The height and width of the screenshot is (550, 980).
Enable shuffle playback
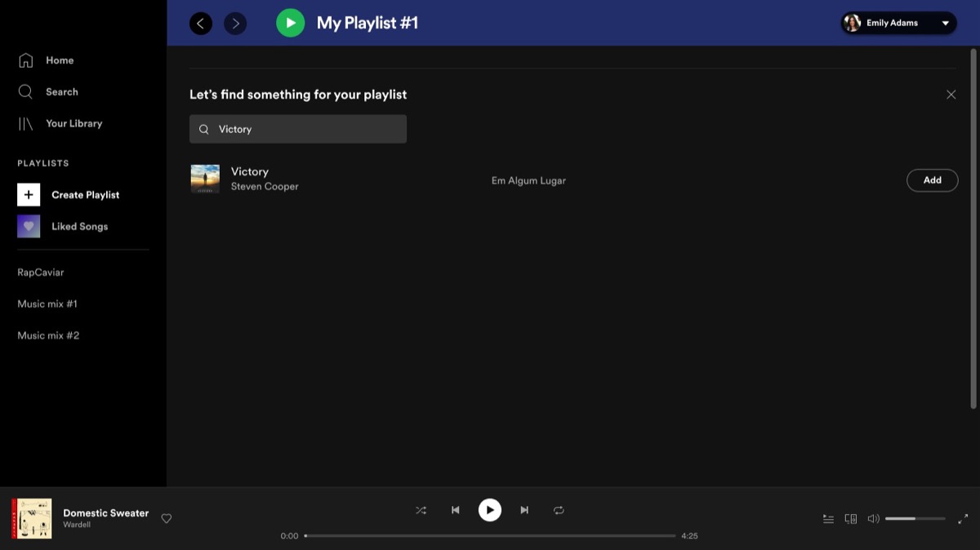421,509
